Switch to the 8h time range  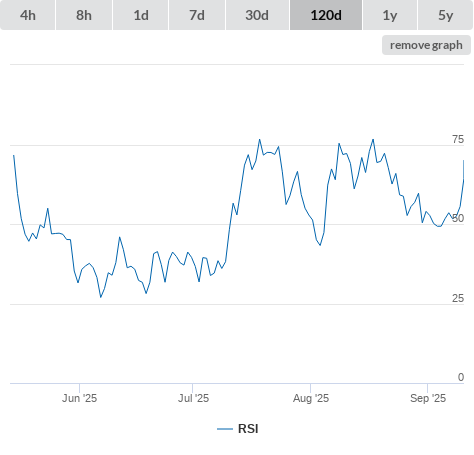[x=84, y=15]
